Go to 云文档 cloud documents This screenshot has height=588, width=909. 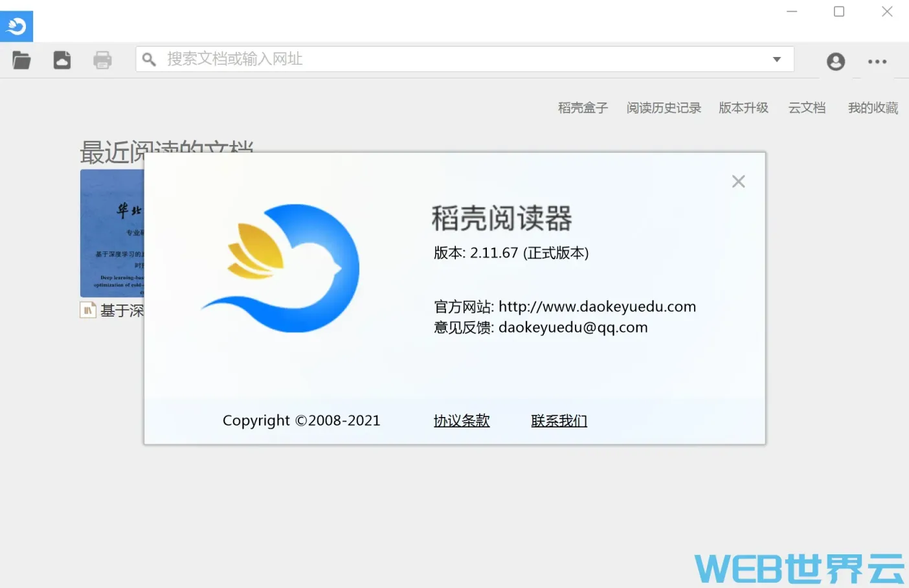[807, 107]
